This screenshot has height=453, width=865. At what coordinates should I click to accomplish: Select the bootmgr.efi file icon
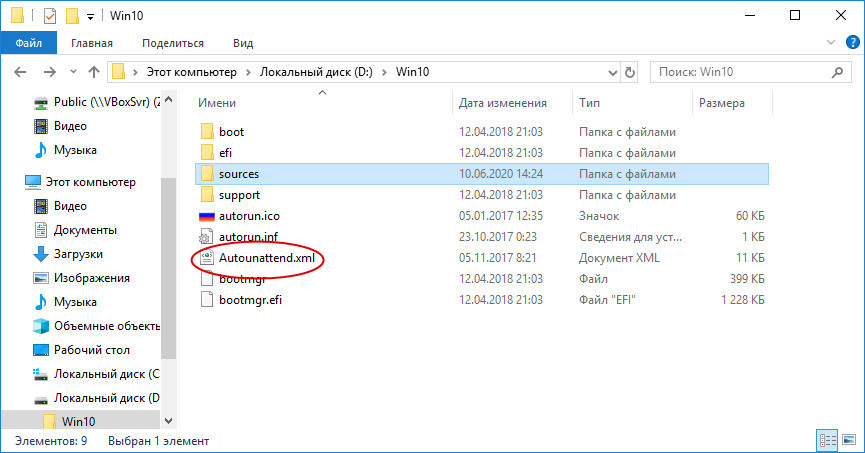(x=206, y=300)
